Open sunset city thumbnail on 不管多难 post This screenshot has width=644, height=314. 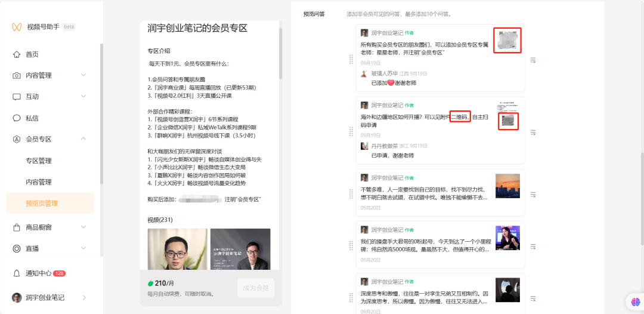coord(507,186)
